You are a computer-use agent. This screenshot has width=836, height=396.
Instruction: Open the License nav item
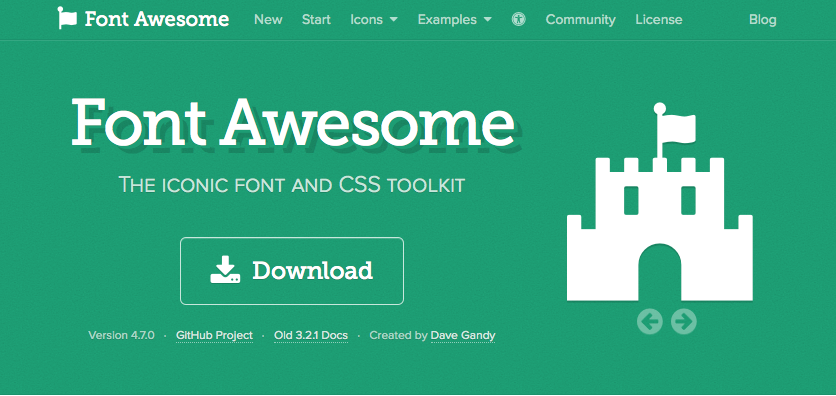658,20
